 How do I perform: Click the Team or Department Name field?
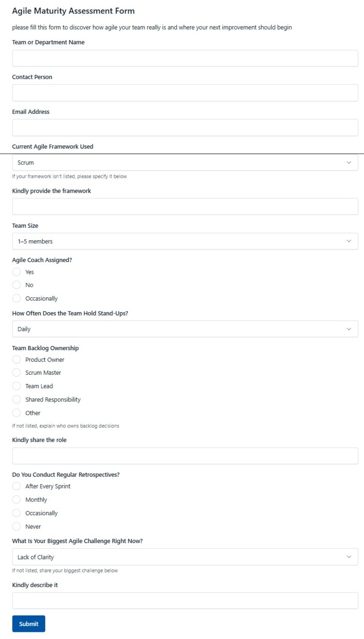click(x=185, y=58)
